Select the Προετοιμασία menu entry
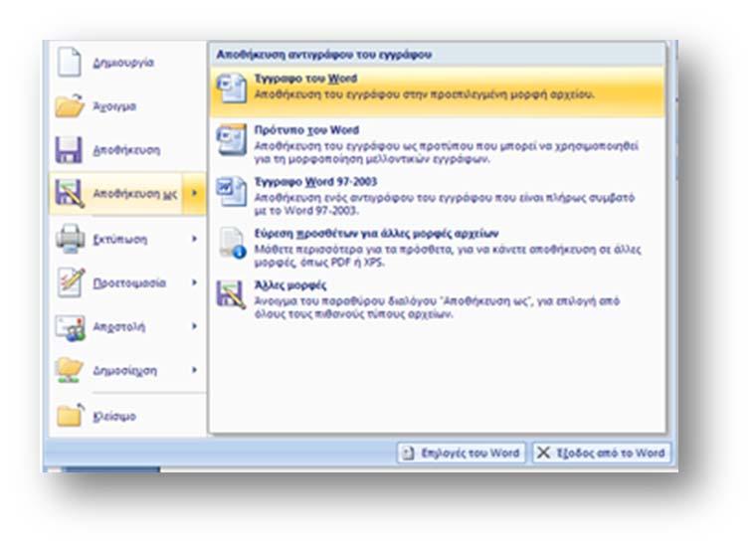Screen dimensions: 756x550 pos(127,282)
